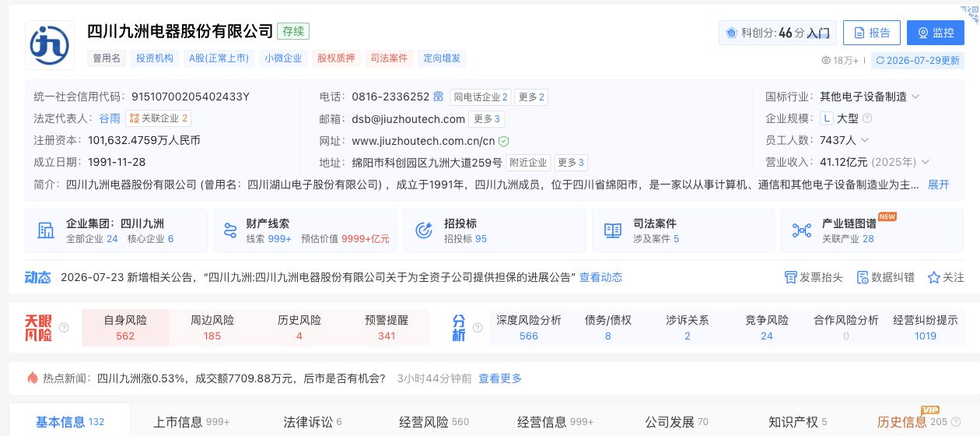This screenshot has height=436, width=980.
Task: Click the 天眼风险 help icon
Action: [x=64, y=328]
